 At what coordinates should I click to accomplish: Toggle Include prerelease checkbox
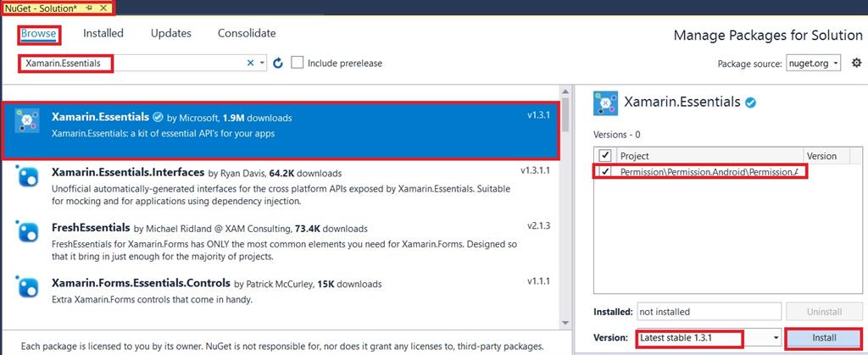tap(298, 63)
